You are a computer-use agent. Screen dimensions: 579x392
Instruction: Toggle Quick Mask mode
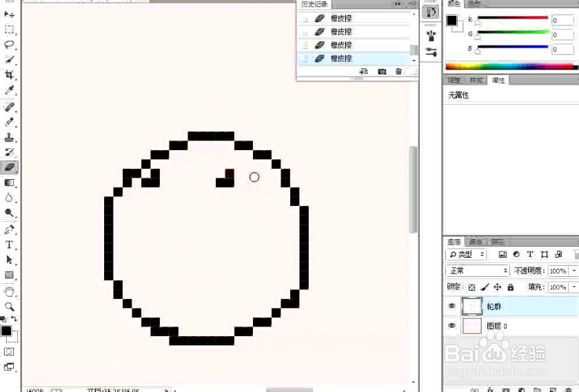9,351
